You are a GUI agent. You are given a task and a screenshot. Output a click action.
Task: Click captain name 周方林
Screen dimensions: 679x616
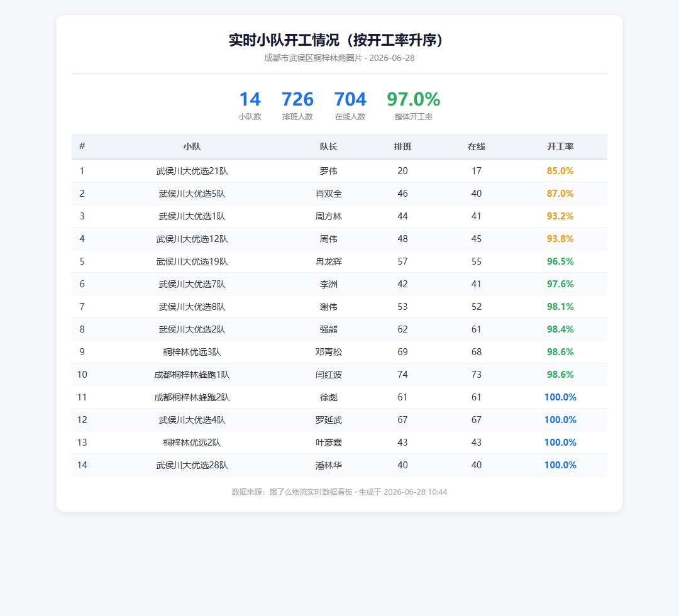[x=329, y=216]
